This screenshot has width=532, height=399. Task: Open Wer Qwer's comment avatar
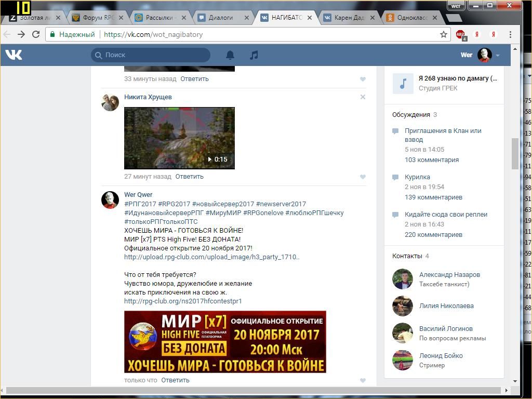click(110, 200)
